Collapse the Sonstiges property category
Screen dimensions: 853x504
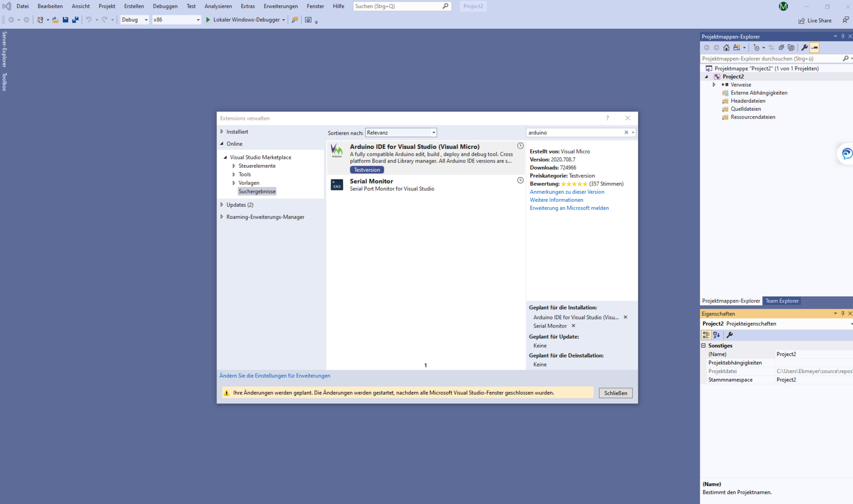(x=703, y=346)
